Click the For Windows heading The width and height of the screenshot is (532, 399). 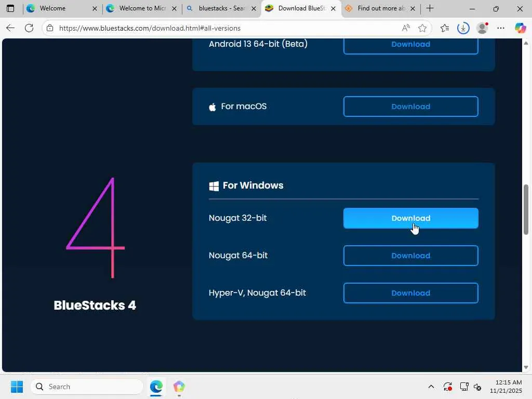coord(253,185)
